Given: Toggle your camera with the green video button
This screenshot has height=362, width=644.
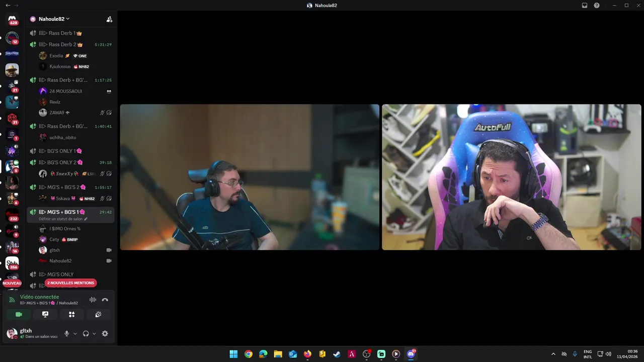Looking at the screenshot, I should [x=19, y=314].
